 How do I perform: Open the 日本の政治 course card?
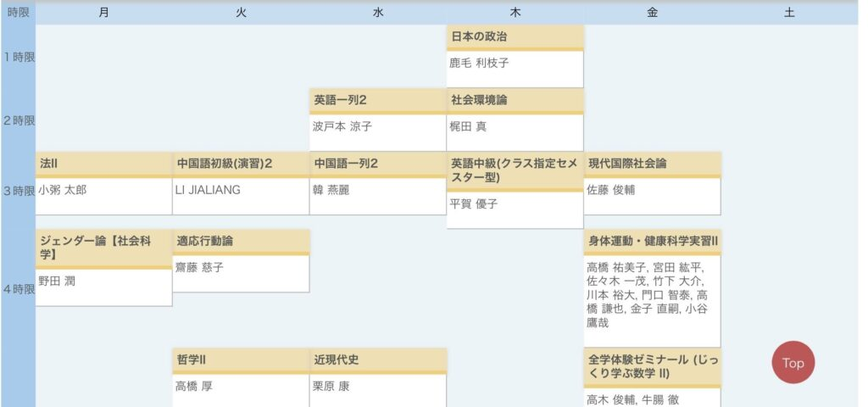tap(480, 37)
